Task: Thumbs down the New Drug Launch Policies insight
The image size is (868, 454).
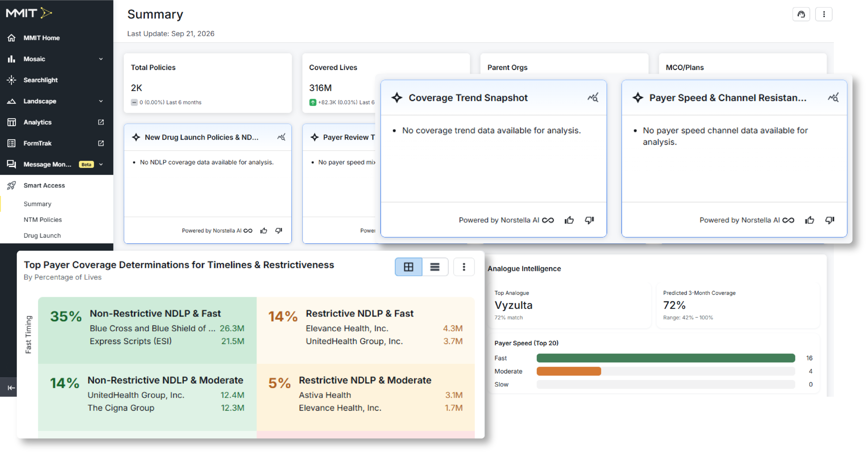Action: (x=279, y=231)
